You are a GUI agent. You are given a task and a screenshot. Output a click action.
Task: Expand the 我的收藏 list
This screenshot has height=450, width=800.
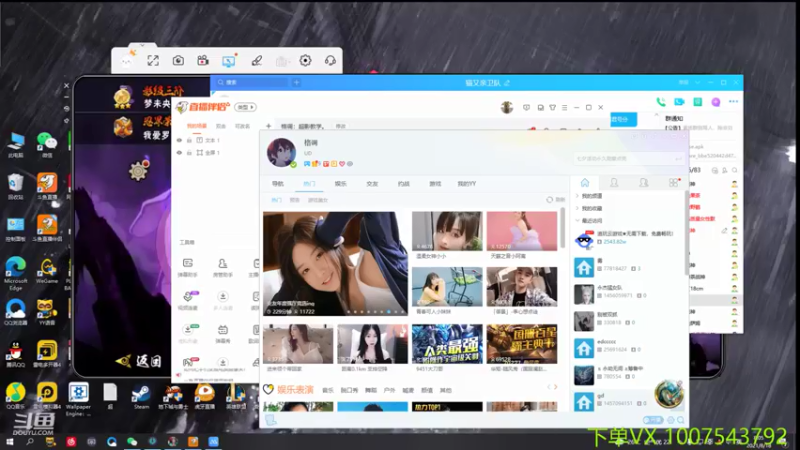click(589, 208)
